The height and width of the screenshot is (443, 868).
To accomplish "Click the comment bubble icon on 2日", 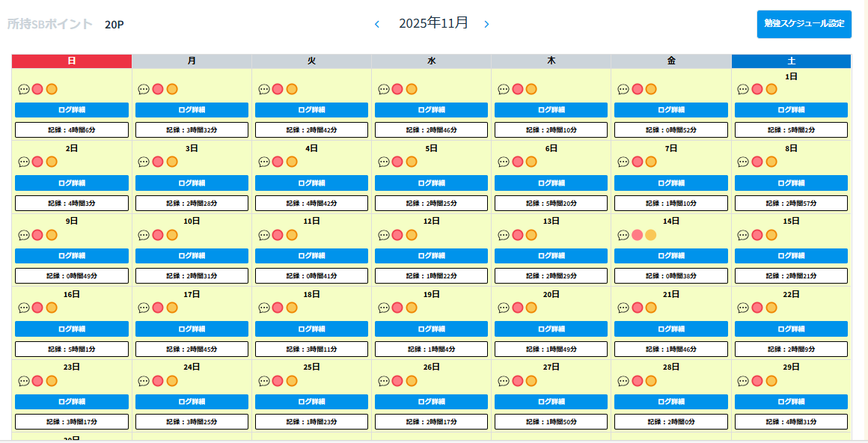I will click(x=24, y=162).
